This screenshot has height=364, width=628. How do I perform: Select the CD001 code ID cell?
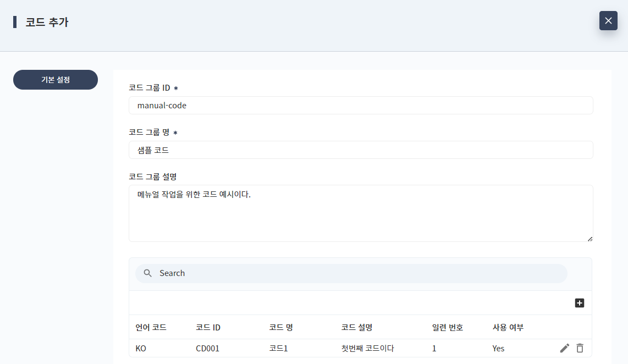pos(207,349)
